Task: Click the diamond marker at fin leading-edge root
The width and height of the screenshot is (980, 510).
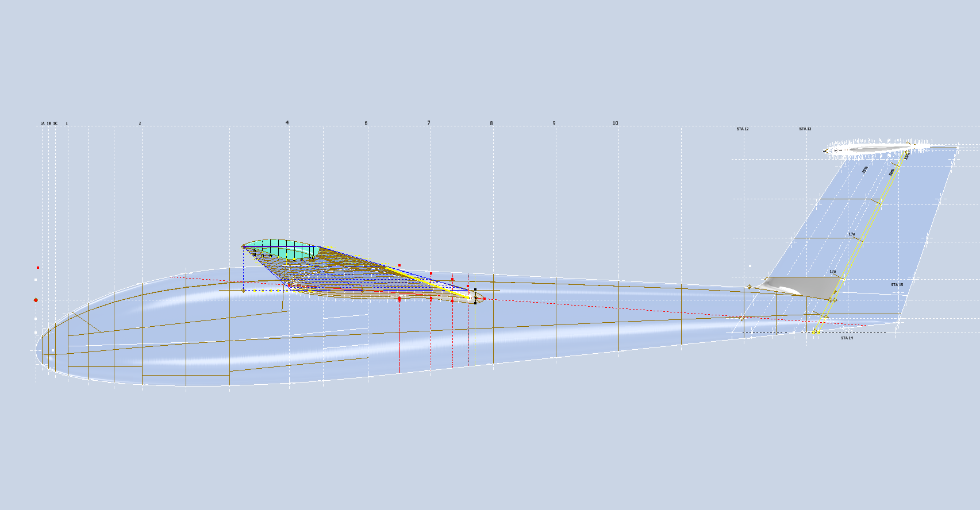Action: point(749,287)
